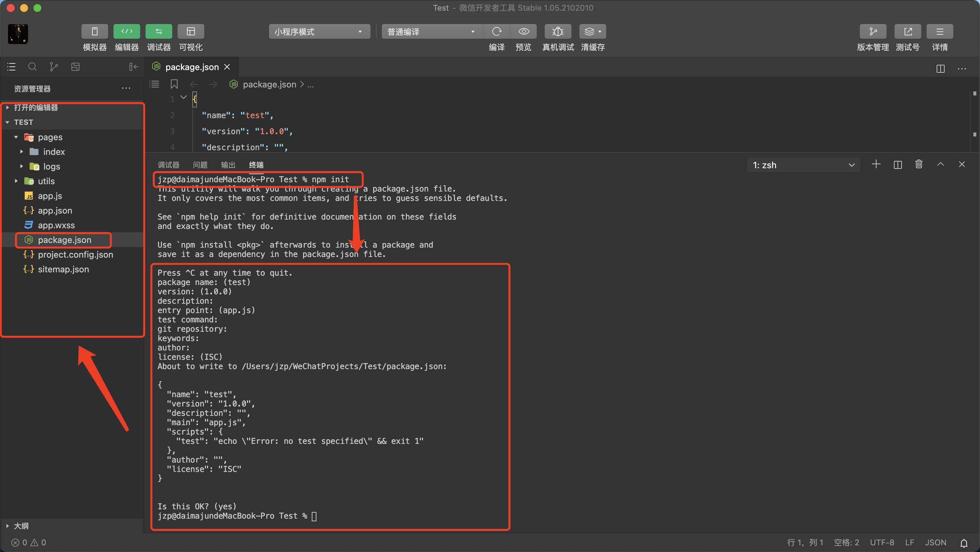Open the details (详情) menu icon
The height and width of the screenshot is (552, 980).
[939, 32]
